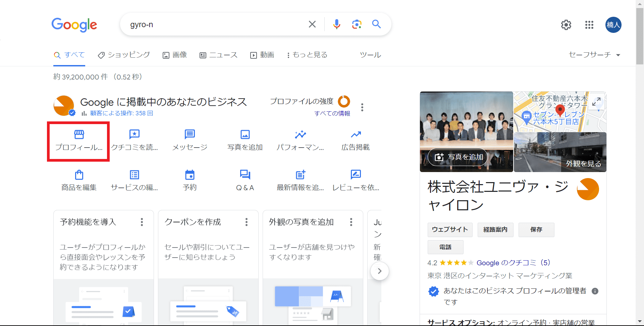The width and height of the screenshot is (644, 326).
Task: Open the ツール search tools
Action: (x=370, y=55)
